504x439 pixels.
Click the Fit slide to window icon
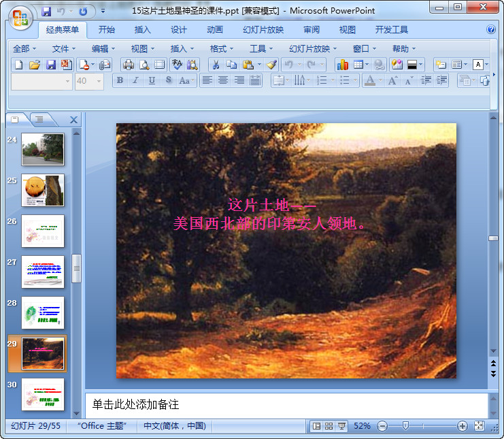[479, 426]
